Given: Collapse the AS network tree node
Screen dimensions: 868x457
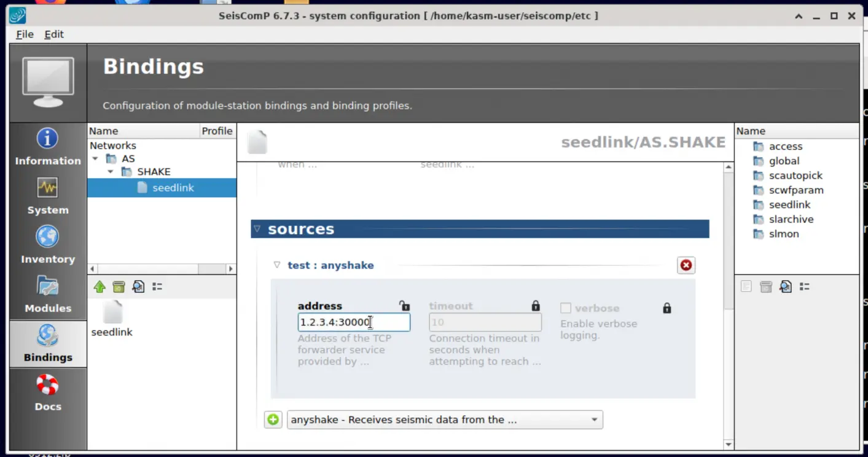Looking at the screenshot, I should point(95,158).
